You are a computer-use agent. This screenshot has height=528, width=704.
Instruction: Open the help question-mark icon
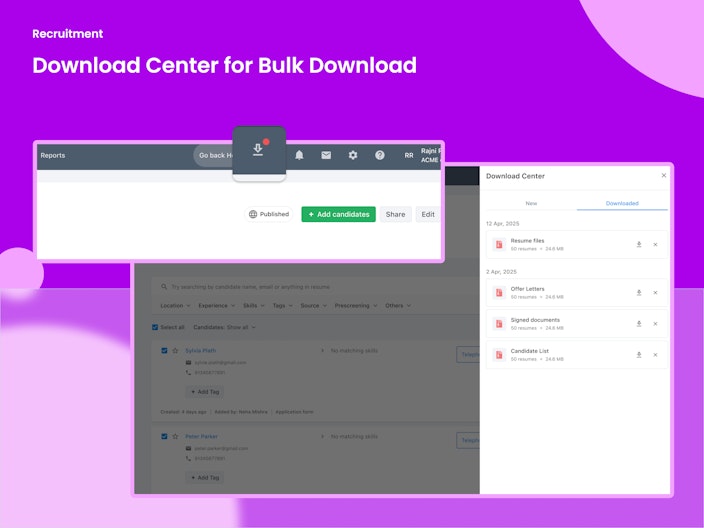(x=380, y=155)
